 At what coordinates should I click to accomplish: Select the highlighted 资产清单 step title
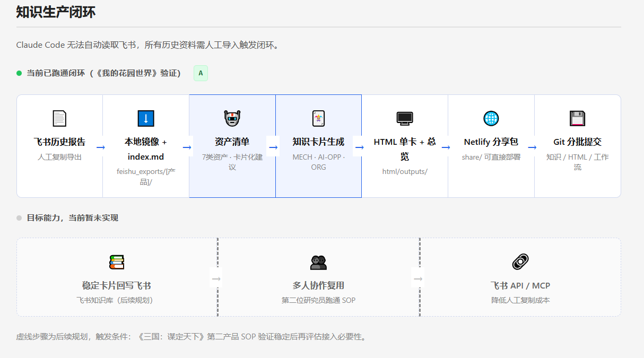click(x=232, y=142)
